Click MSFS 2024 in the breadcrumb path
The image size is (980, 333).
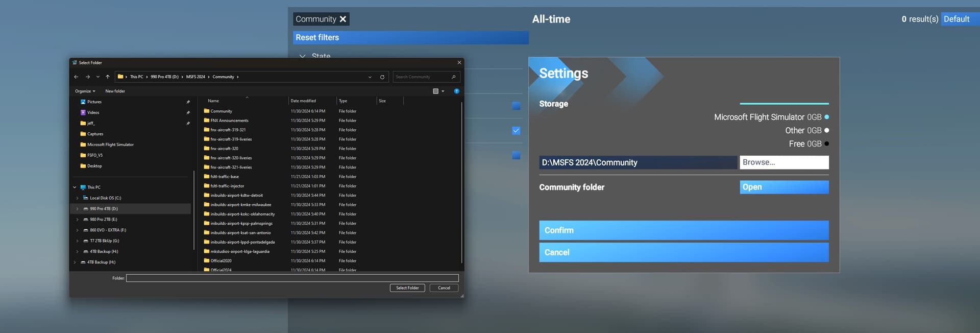point(195,77)
